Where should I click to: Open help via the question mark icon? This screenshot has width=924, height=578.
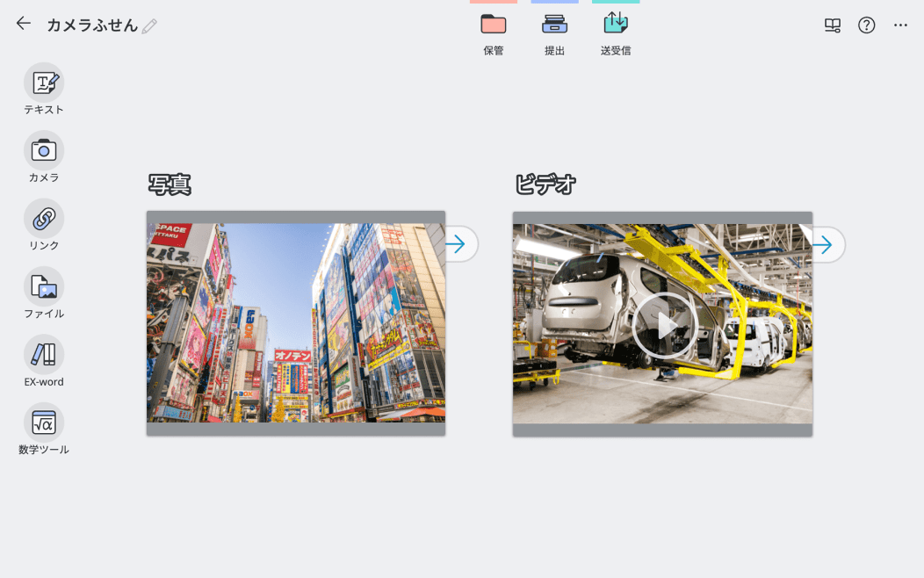(x=866, y=25)
